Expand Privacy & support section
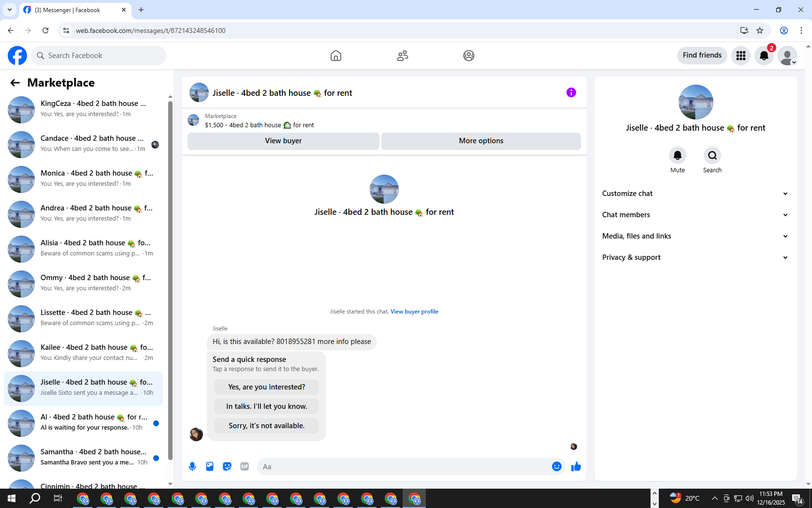This screenshot has height=508, width=812. (x=696, y=257)
